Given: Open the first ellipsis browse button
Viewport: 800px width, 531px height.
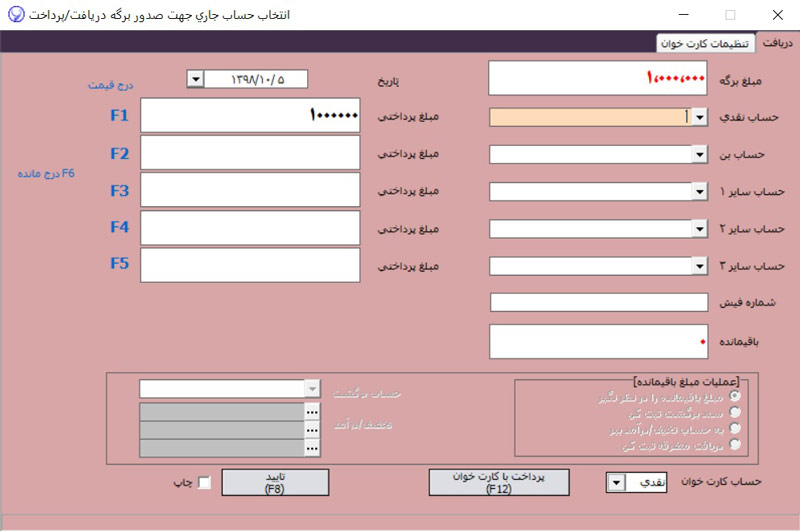Looking at the screenshot, I should point(312,412).
